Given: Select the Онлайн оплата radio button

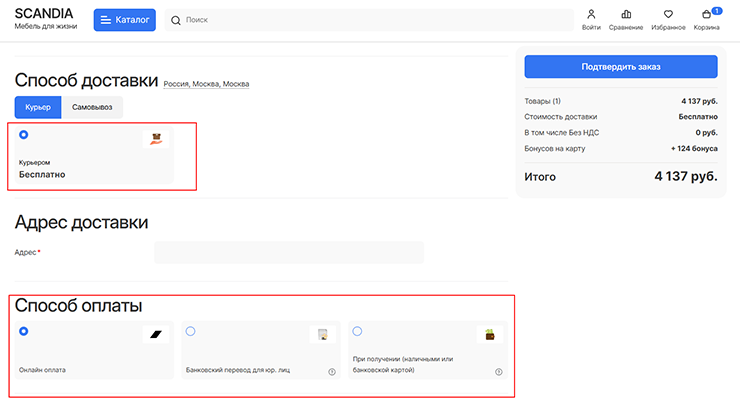Looking at the screenshot, I should tap(24, 331).
